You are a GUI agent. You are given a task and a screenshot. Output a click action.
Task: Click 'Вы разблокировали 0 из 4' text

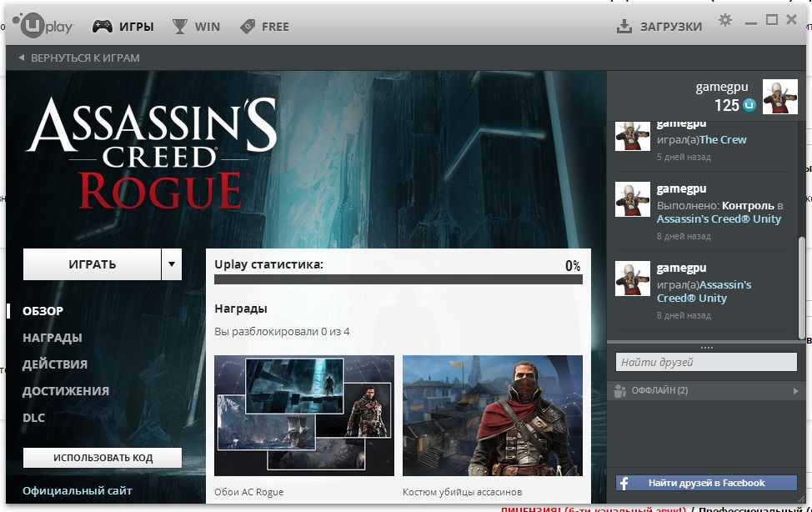tap(282, 332)
